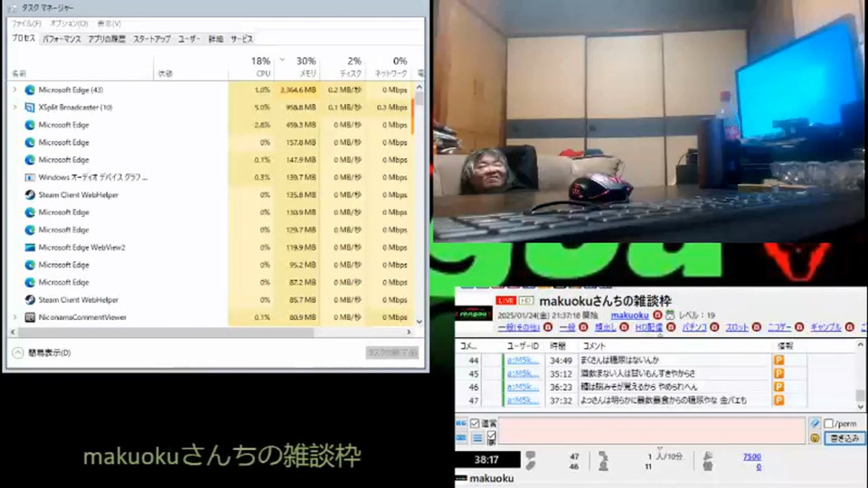
Task: Open the 7500 points link
Action: [751, 457]
